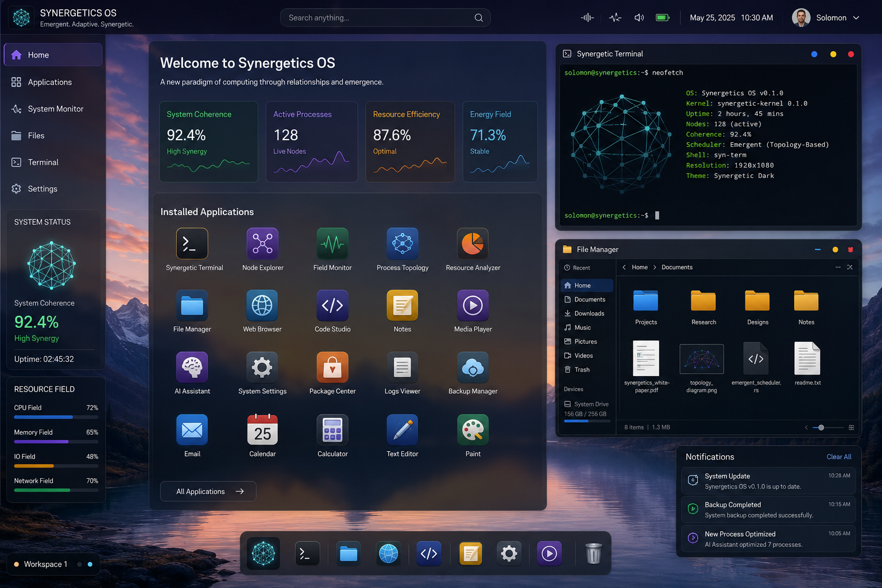
Task: Open Settings in the left sidebar
Action: pos(53,188)
